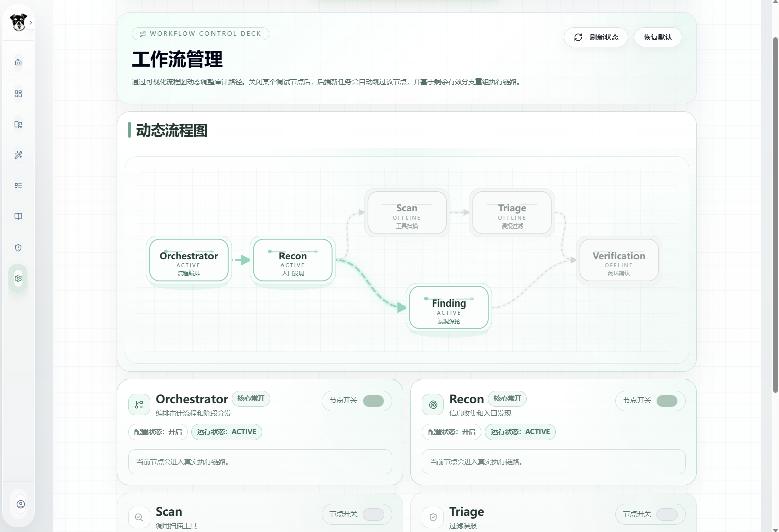Click the Triage card shield icon
779x532 pixels.
coord(433,517)
